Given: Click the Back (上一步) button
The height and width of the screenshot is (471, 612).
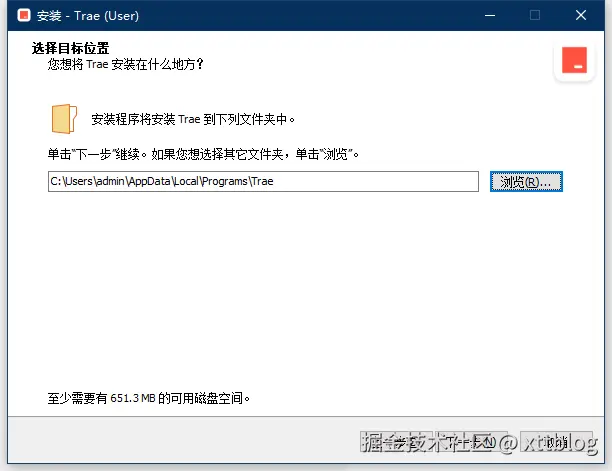Looking at the screenshot, I should pos(397,442).
